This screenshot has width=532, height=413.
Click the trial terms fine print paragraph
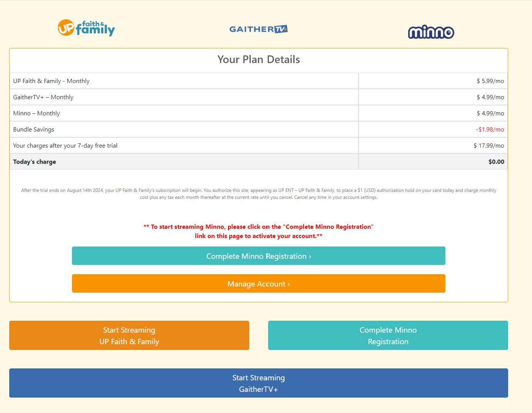(x=258, y=194)
